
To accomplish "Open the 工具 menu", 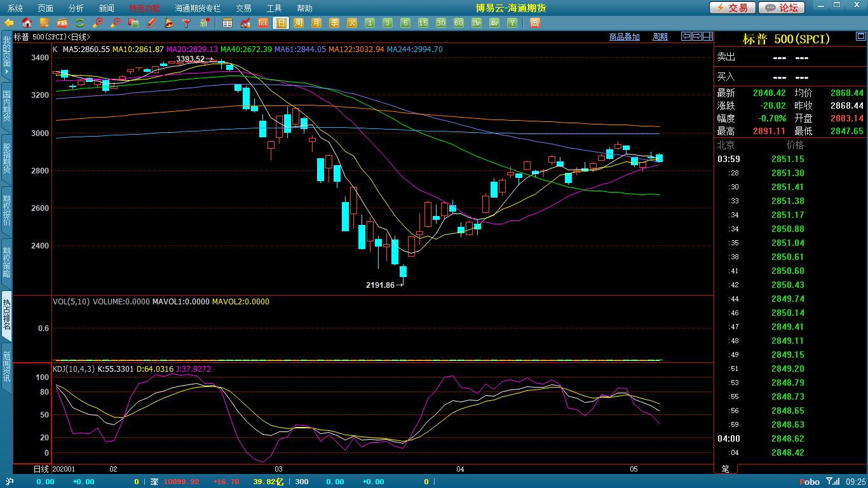I will coord(274,8).
